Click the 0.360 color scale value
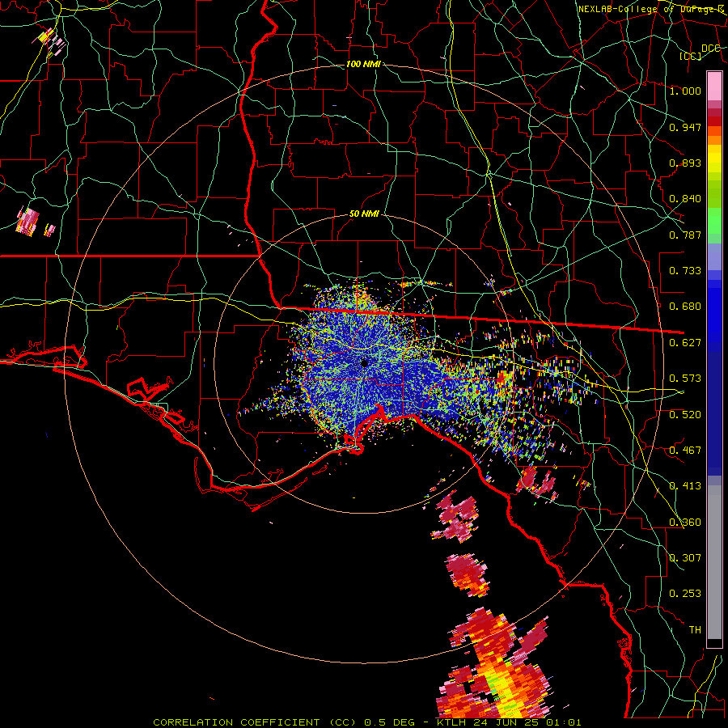Image resolution: width=728 pixels, height=728 pixels. pyautogui.click(x=685, y=523)
